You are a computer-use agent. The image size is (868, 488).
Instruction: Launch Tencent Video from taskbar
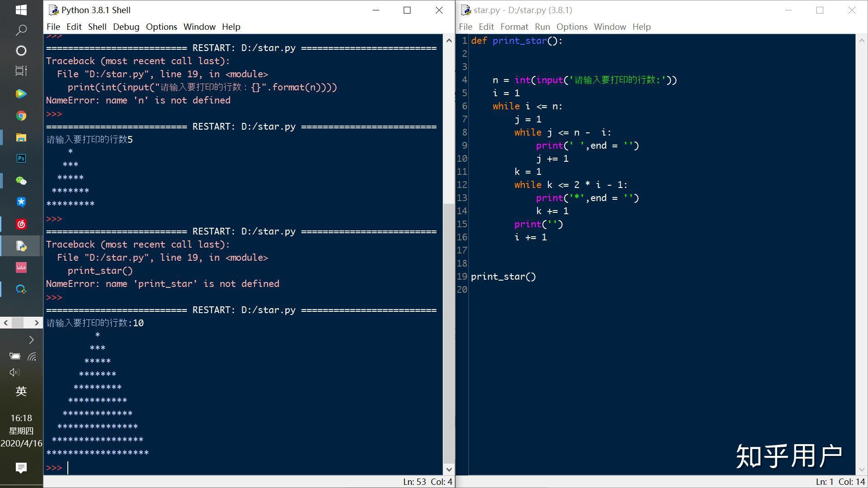click(21, 94)
